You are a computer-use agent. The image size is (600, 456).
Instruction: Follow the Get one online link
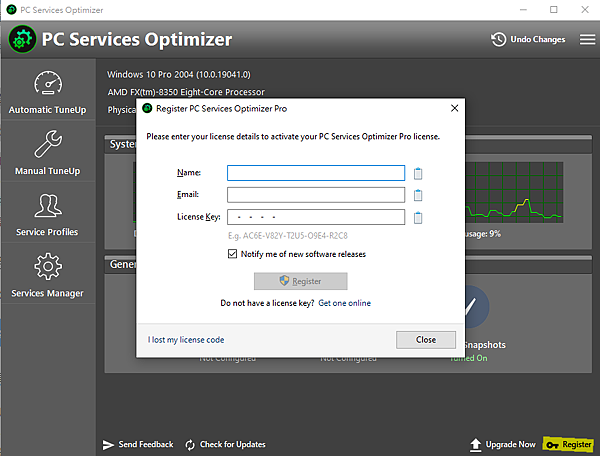click(x=344, y=303)
